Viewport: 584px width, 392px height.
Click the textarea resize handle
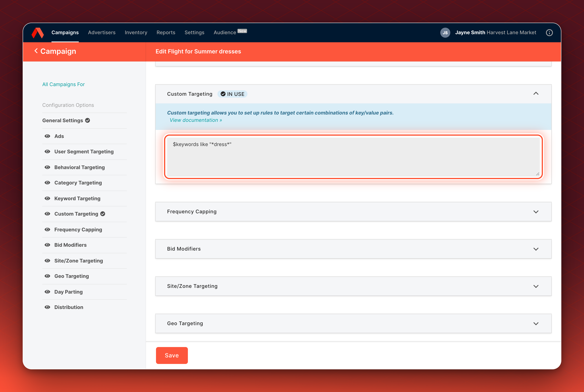pyautogui.click(x=538, y=174)
